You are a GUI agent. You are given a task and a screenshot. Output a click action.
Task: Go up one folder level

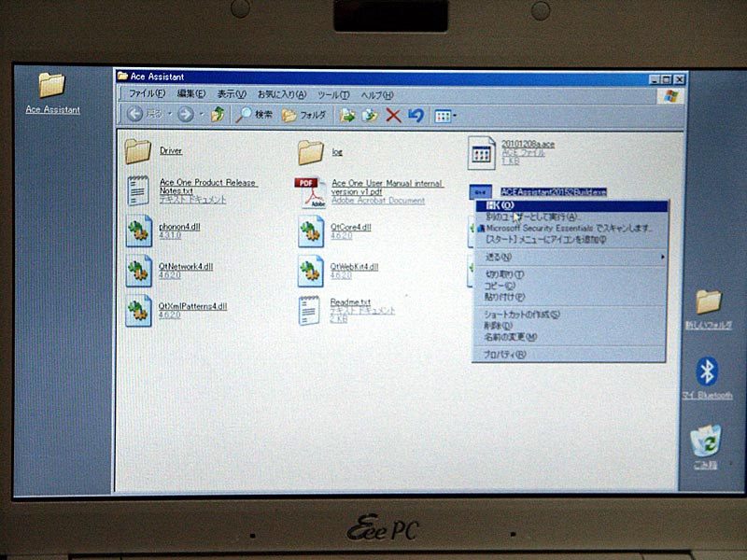(x=218, y=115)
